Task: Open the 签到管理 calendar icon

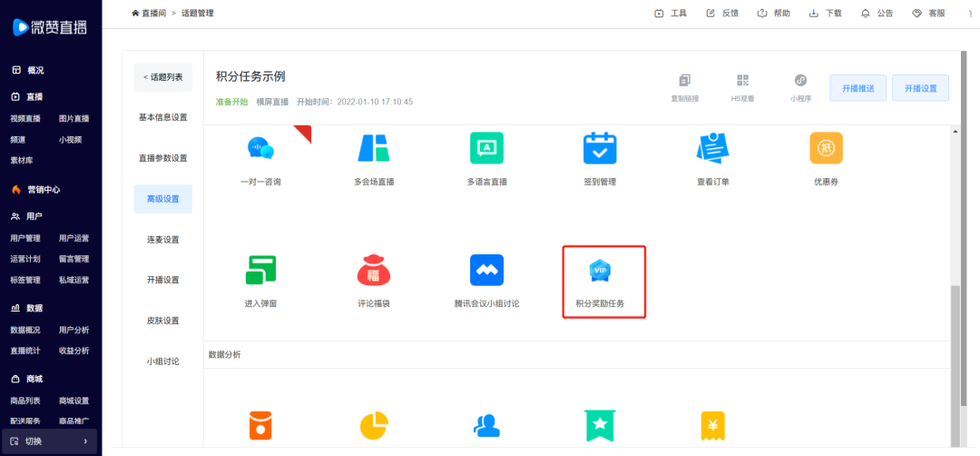Action: 600,148
